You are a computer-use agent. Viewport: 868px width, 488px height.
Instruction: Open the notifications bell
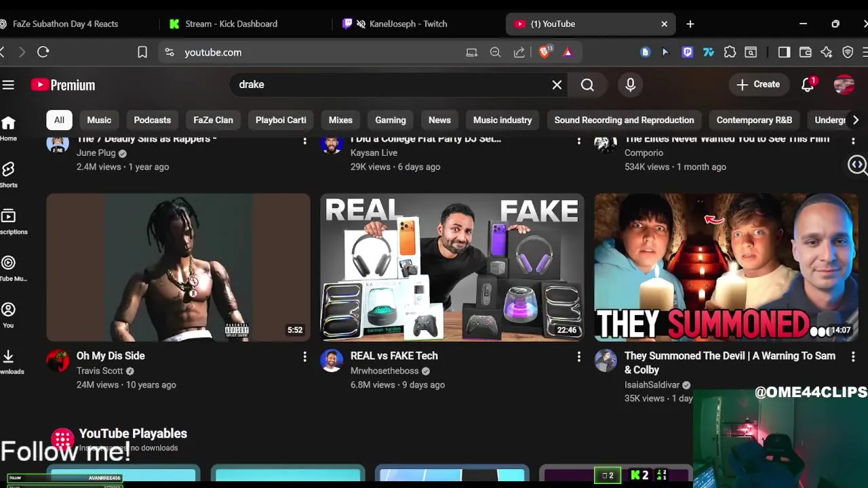pyautogui.click(x=808, y=85)
